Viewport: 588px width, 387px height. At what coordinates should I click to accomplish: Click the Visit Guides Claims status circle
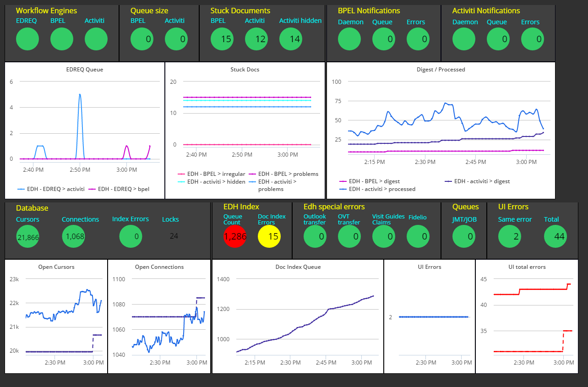pos(384,236)
